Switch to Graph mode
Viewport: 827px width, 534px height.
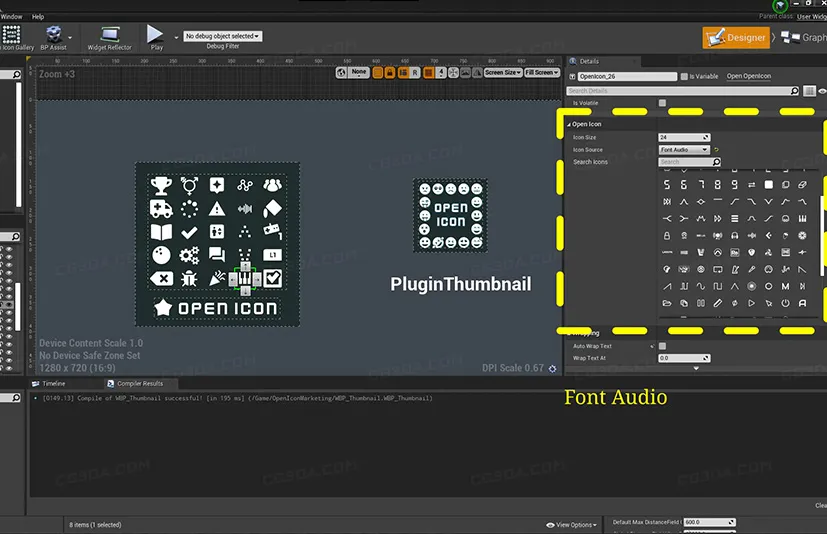[804, 37]
